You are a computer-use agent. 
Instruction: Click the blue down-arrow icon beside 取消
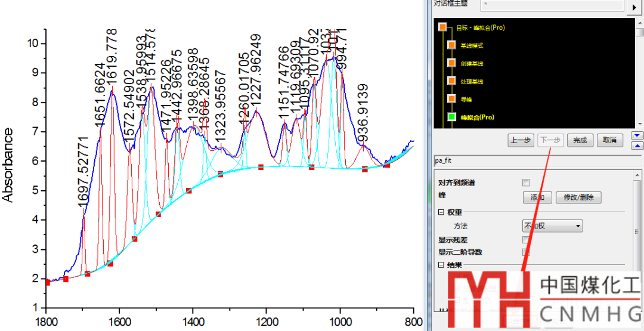click(x=637, y=135)
